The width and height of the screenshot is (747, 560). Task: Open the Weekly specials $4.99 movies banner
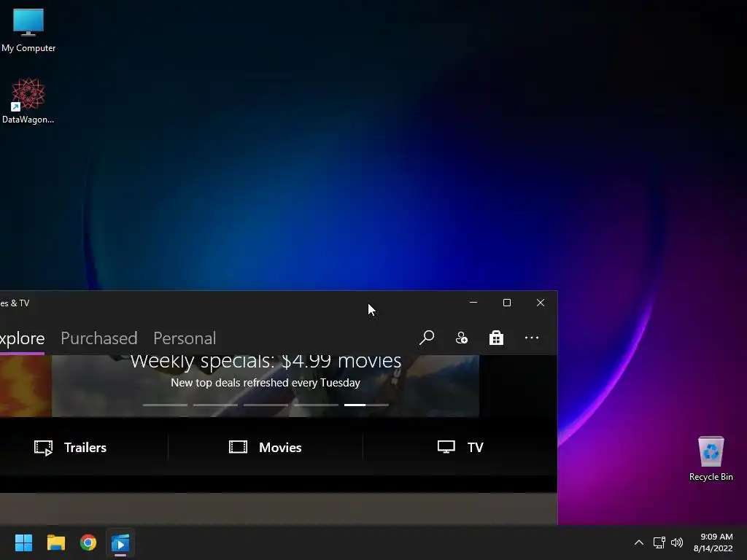coord(266,386)
